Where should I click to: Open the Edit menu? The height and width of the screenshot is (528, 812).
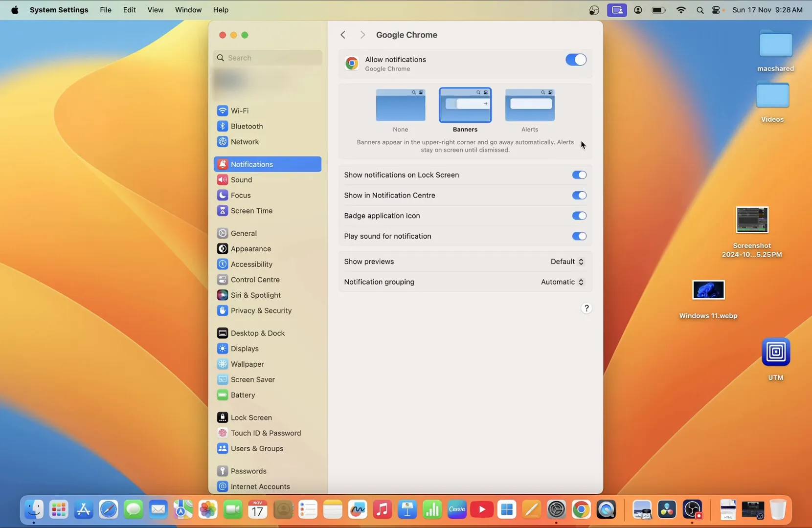130,10
